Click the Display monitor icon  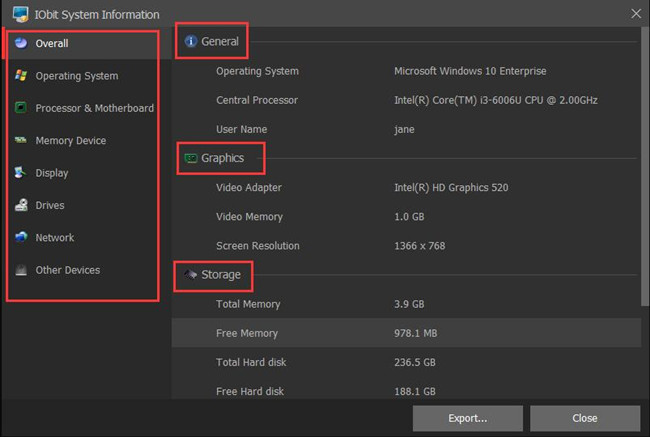[20, 172]
